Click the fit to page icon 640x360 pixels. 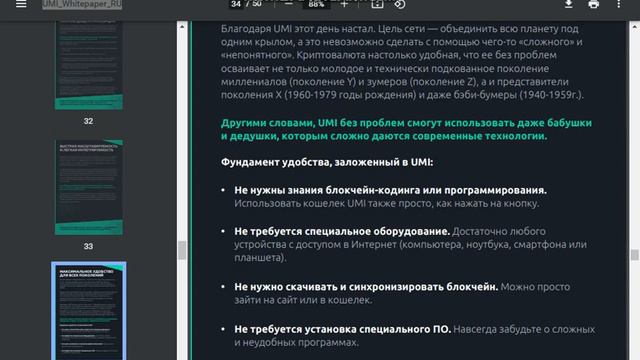(x=377, y=4)
